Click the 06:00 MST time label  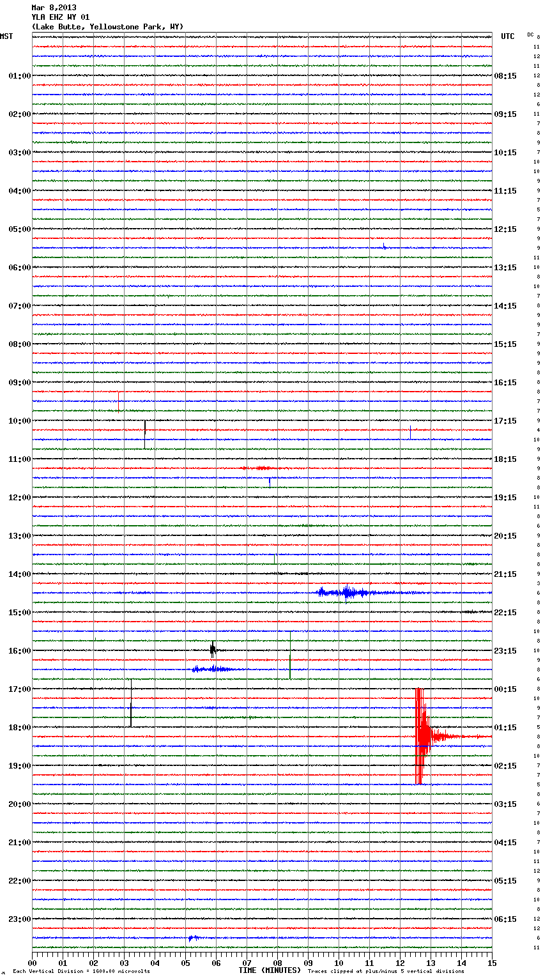(20, 268)
